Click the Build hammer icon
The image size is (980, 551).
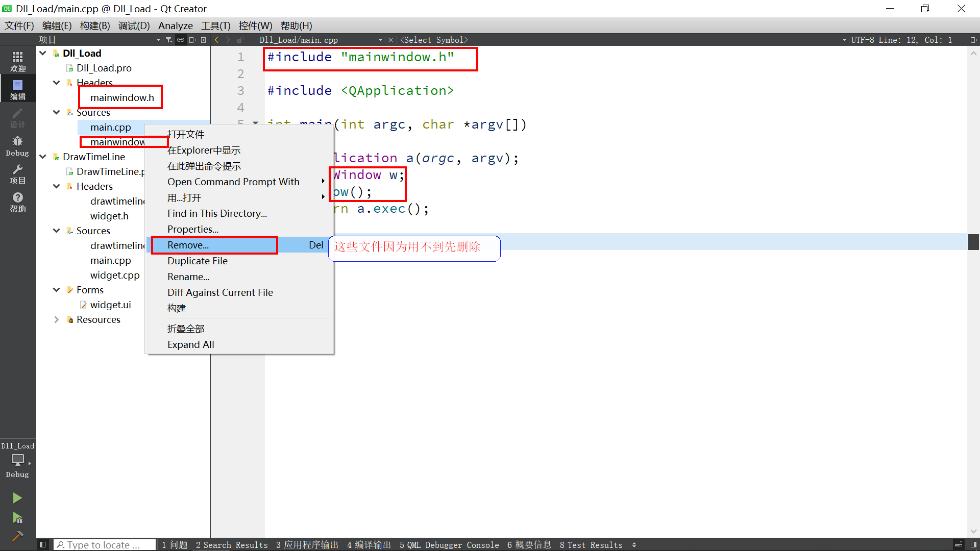point(17,536)
